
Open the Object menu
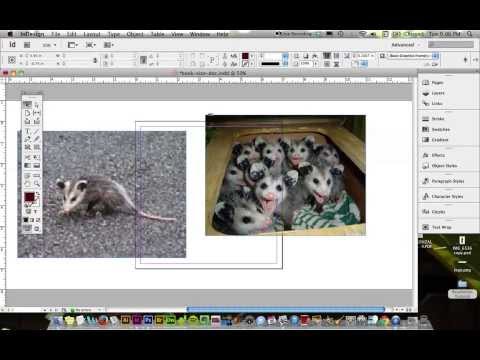click(135, 34)
